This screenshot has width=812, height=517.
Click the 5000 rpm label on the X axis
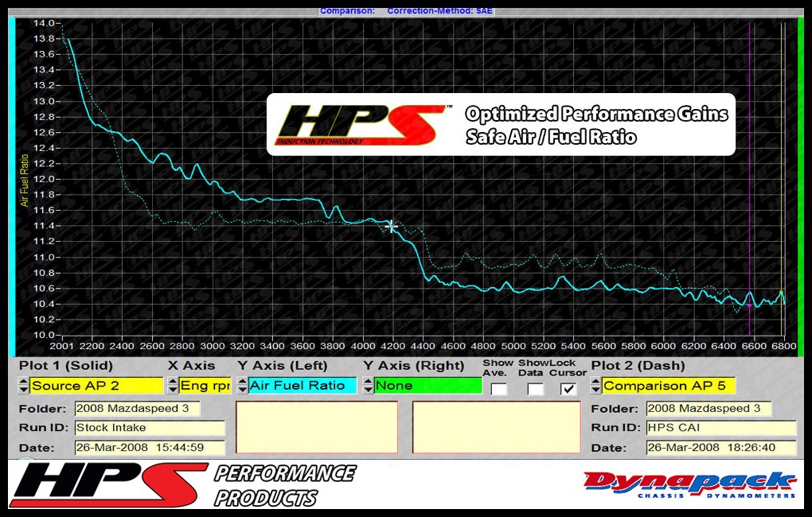click(513, 346)
